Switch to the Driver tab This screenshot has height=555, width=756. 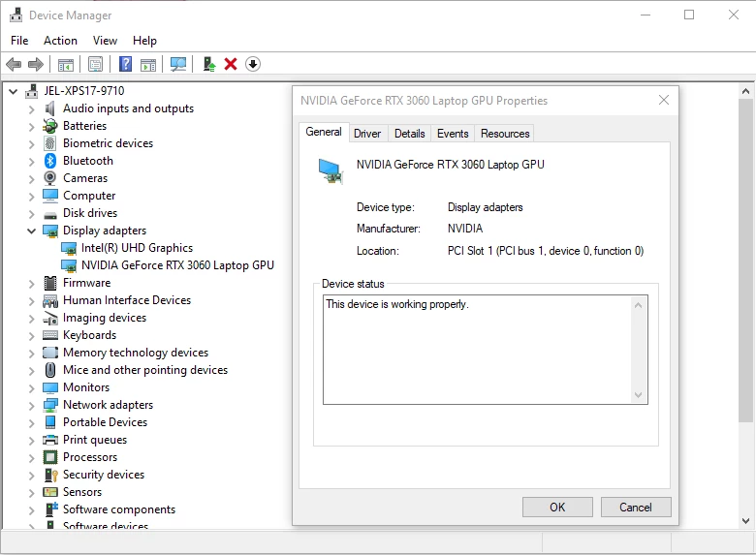pyautogui.click(x=367, y=134)
